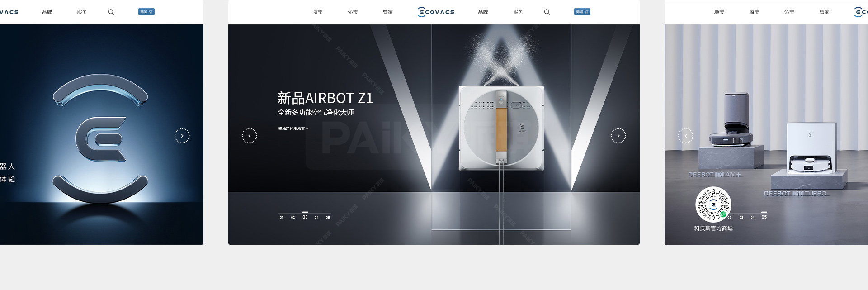Select 管家 menu in center panel
Image resolution: width=868 pixels, height=290 pixels.
pyautogui.click(x=388, y=12)
